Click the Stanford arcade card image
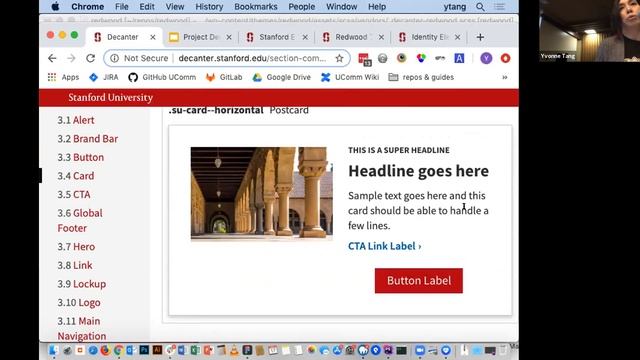This screenshot has height=360, width=640. 262,194
